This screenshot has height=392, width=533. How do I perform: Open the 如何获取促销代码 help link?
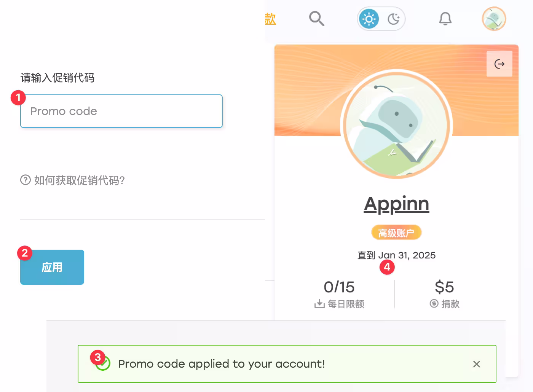pos(79,180)
